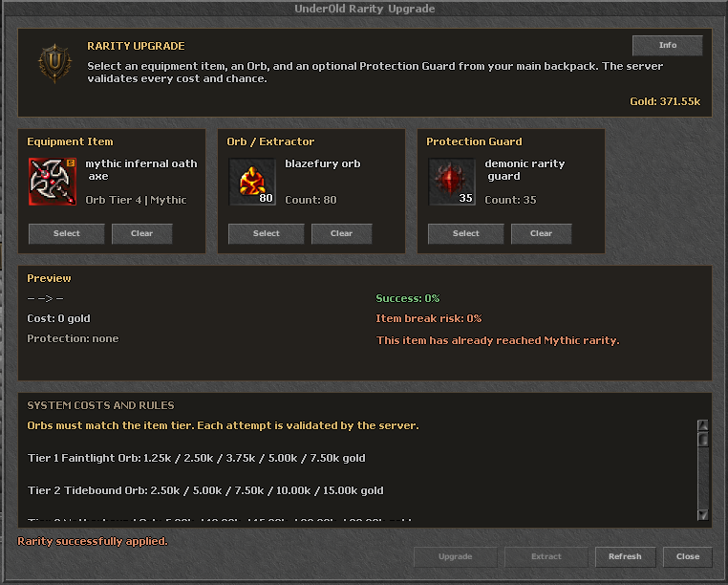The height and width of the screenshot is (585, 728).
Task: Click the Gold balance readout
Action: [x=665, y=101]
